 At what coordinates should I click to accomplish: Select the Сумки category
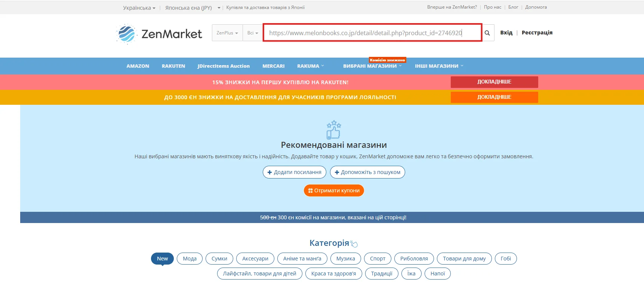coord(219,259)
